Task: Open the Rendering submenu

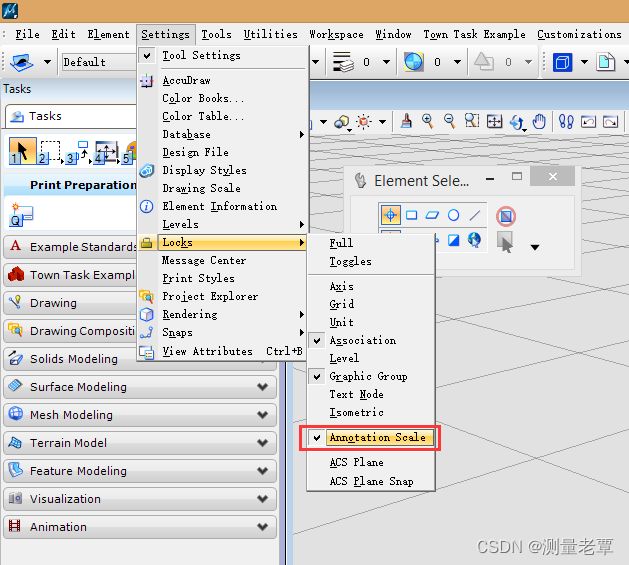Action: pyautogui.click(x=223, y=314)
